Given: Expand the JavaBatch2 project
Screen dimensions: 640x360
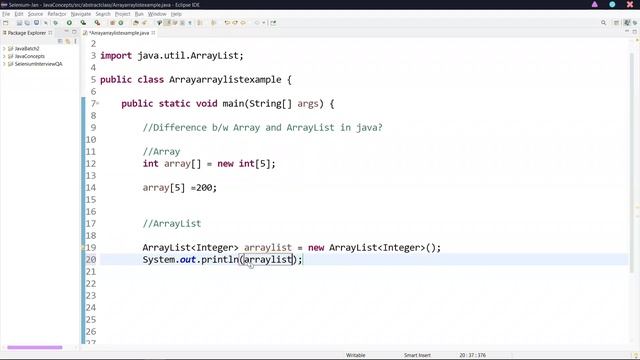Looking at the screenshot, I should 4,49.
